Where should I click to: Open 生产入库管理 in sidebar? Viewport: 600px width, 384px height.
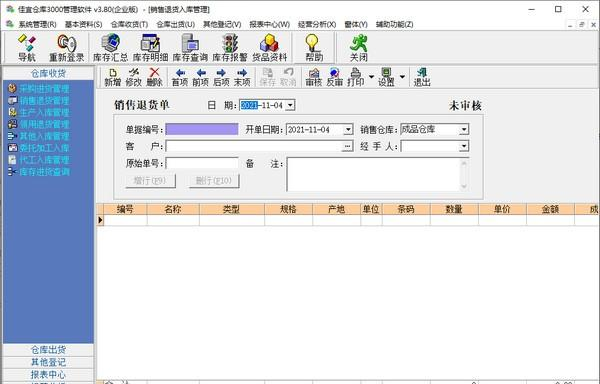39,112
